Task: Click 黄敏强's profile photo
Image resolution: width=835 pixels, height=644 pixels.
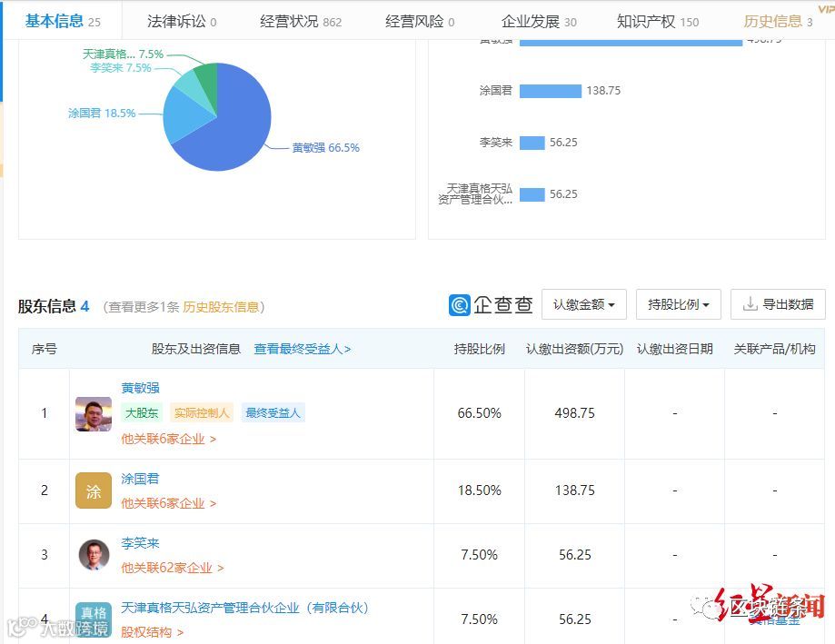Action: (94, 413)
